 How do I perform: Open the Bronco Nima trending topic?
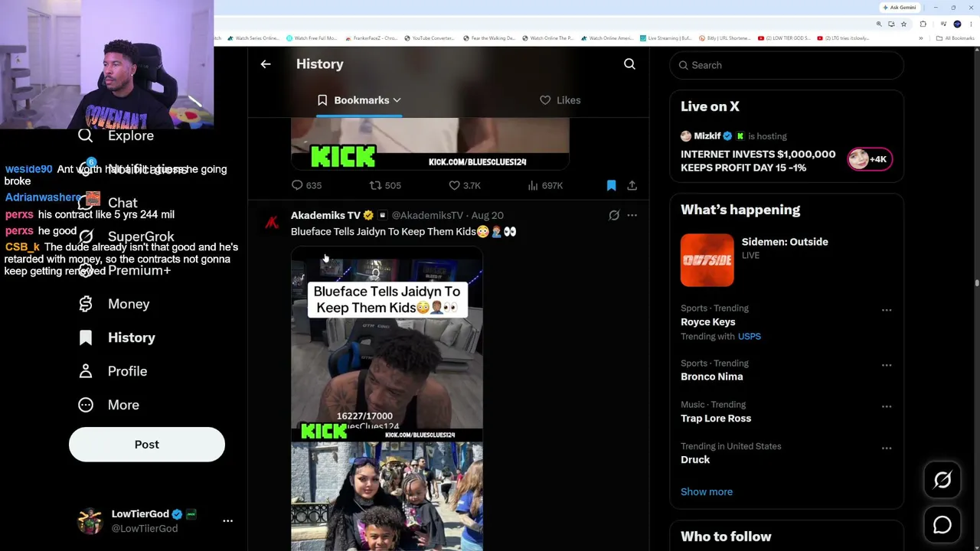point(712,377)
